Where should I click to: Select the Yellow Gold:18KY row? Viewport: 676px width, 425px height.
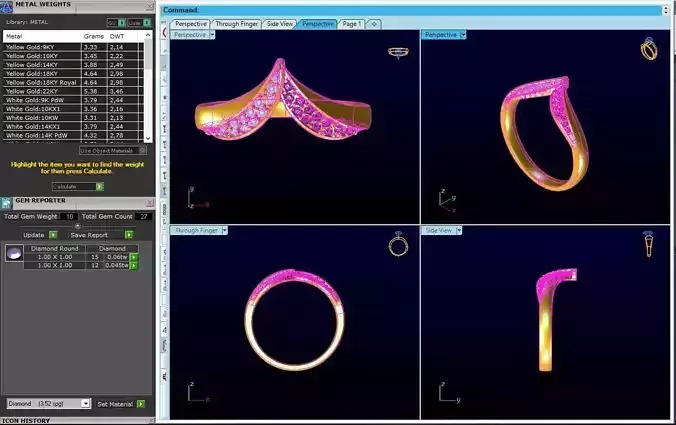click(73, 74)
